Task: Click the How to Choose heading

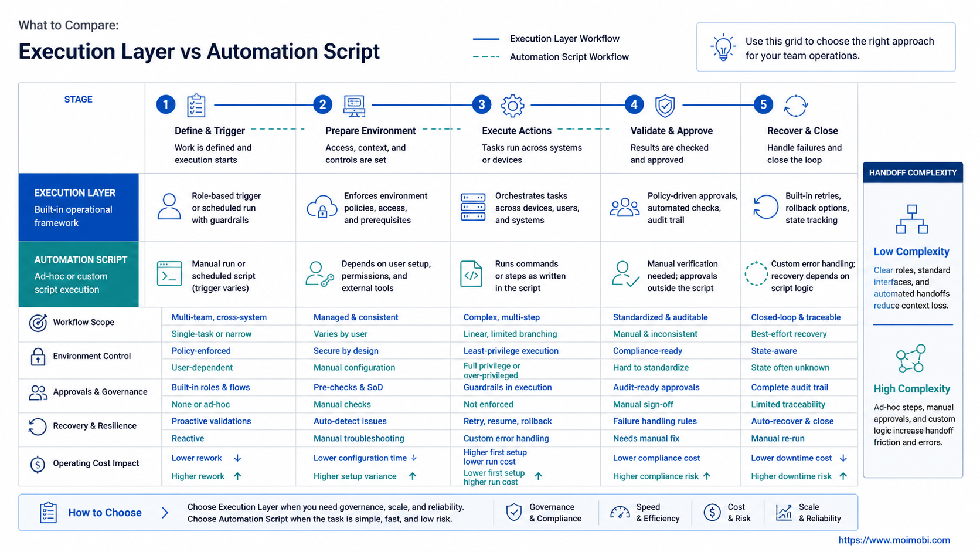Action: tap(105, 513)
